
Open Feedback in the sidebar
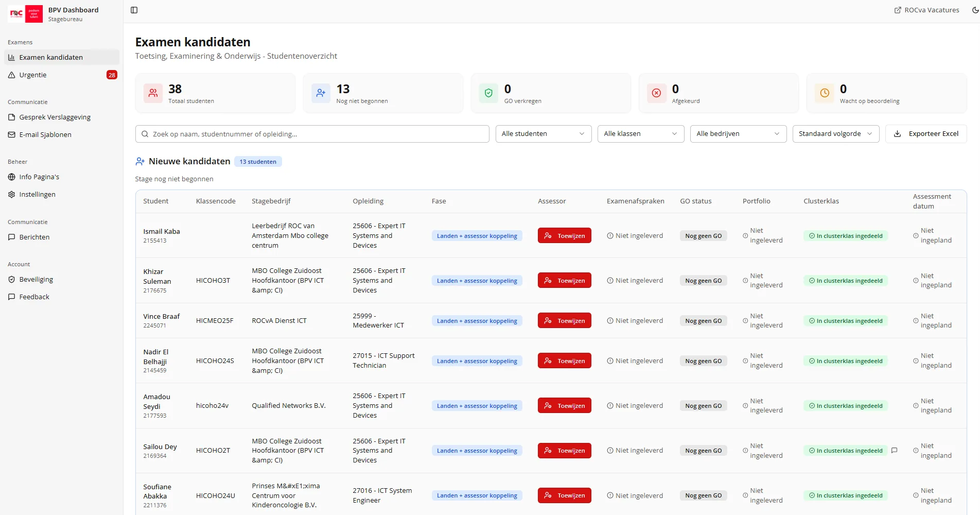62,297
